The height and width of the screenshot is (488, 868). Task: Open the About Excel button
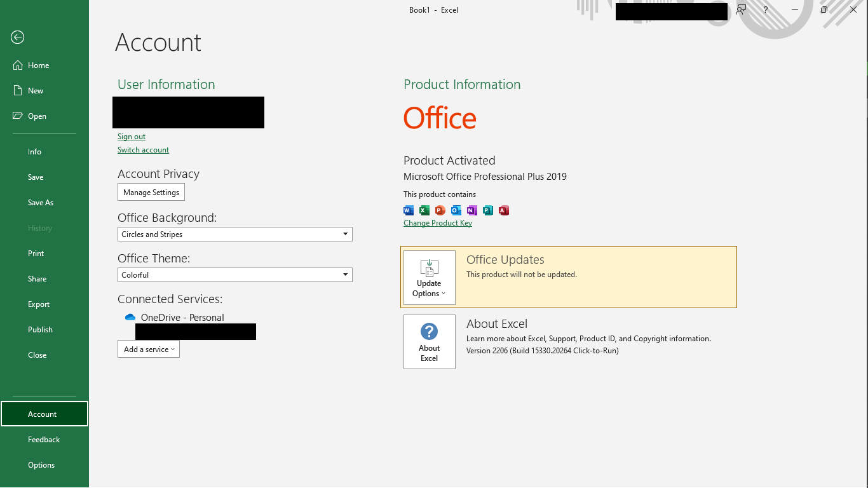[430, 342]
